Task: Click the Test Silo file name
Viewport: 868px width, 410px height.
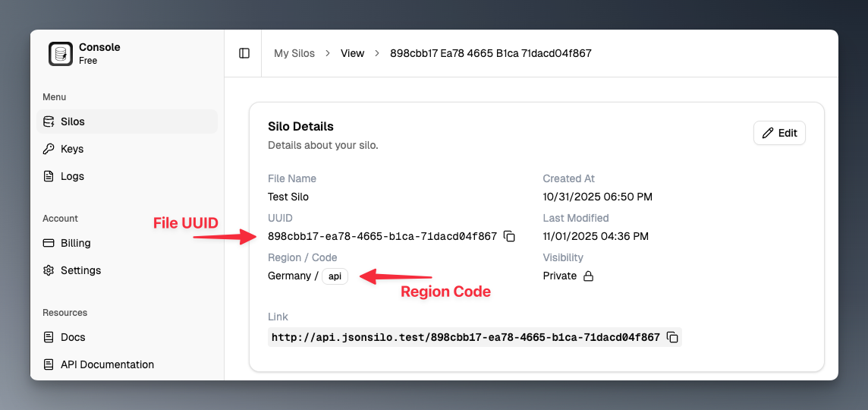Action: [288, 197]
